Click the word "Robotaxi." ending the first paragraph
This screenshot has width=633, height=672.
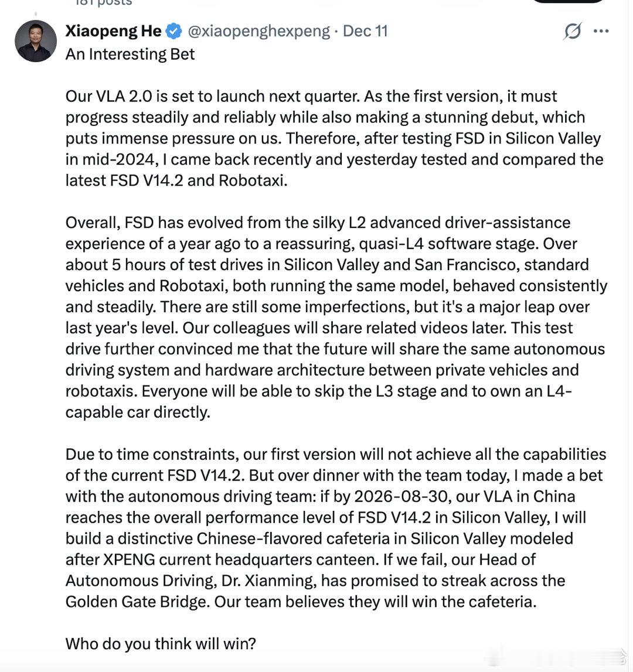coord(253,180)
